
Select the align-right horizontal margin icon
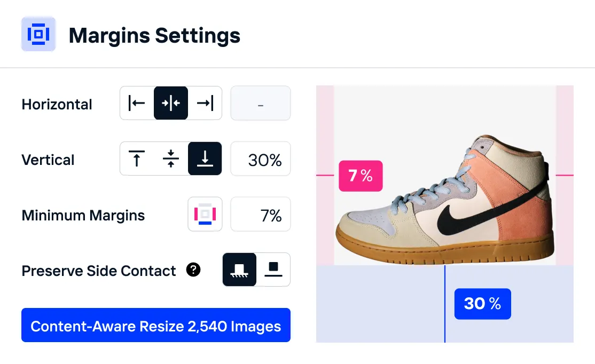click(x=205, y=103)
